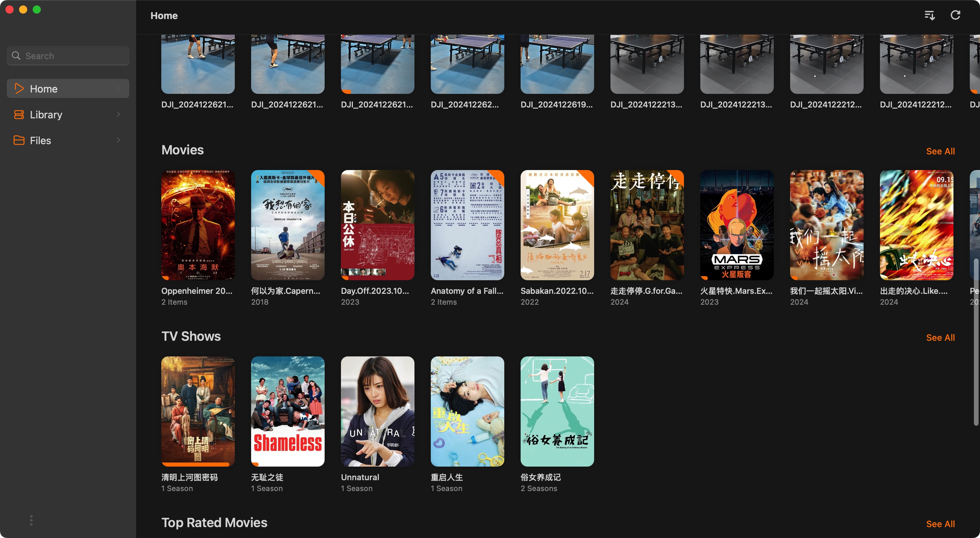Click See All next to TV Shows
The height and width of the screenshot is (538, 980).
pos(940,338)
